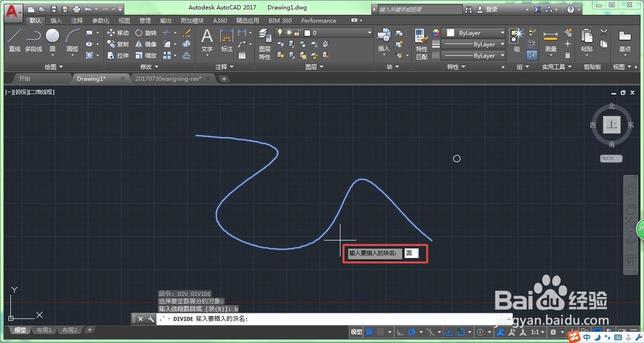Click the Offset tool icon

tap(187, 55)
